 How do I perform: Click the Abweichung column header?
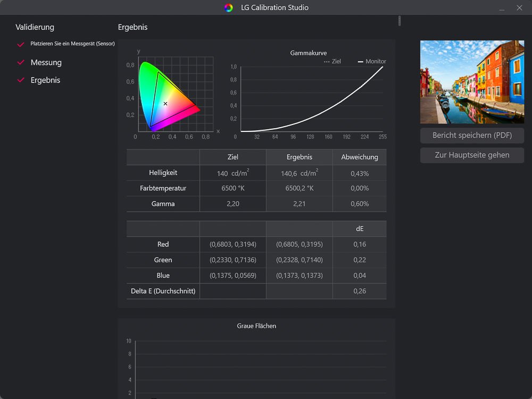coord(360,157)
